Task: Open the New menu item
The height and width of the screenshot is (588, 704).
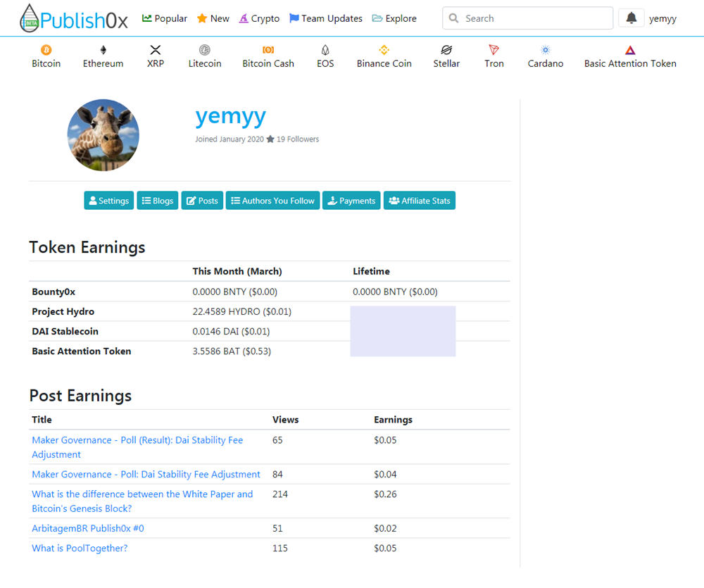Action: [x=213, y=18]
